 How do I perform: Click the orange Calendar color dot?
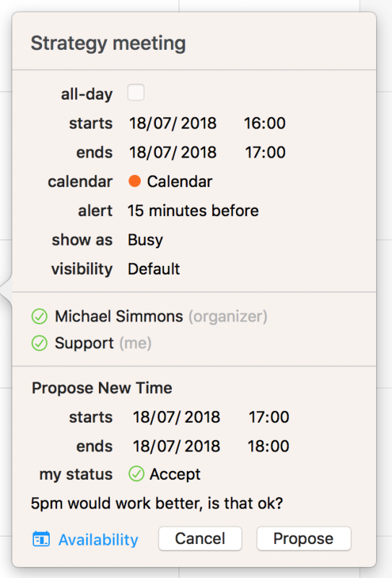coord(134,181)
